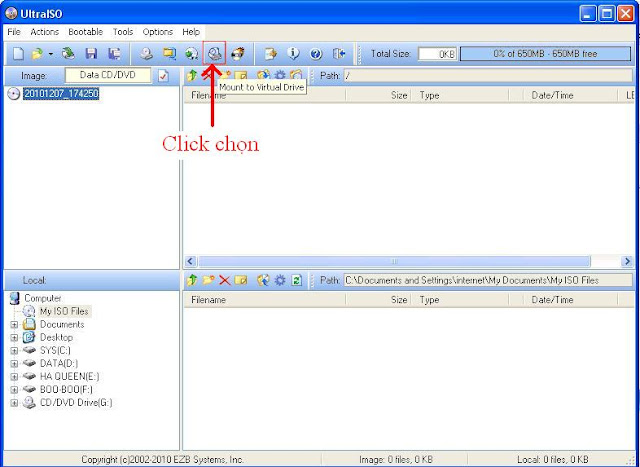Viewport: 640px width, 467px height.
Task: Open the Options menu
Action: tap(158, 32)
